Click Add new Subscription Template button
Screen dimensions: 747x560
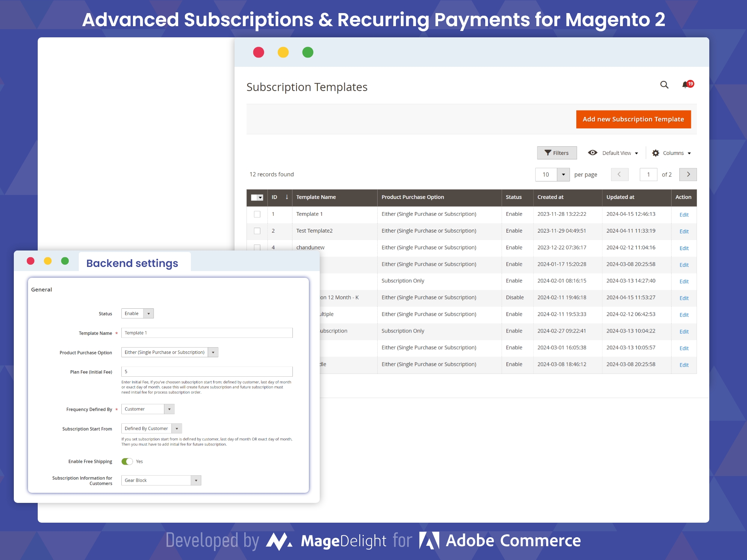click(x=635, y=119)
